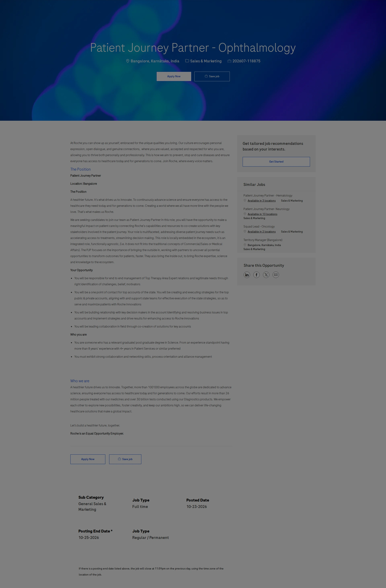The image size is (386, 588).
Task: Click the Your Opportunity subheading
Action: 81,270
